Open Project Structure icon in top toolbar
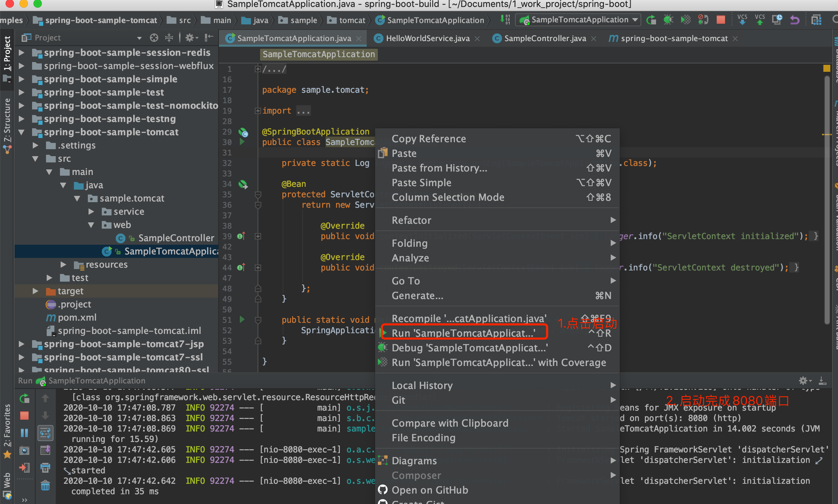The height and width of the screenshot is (504, 838). point(816,20)
